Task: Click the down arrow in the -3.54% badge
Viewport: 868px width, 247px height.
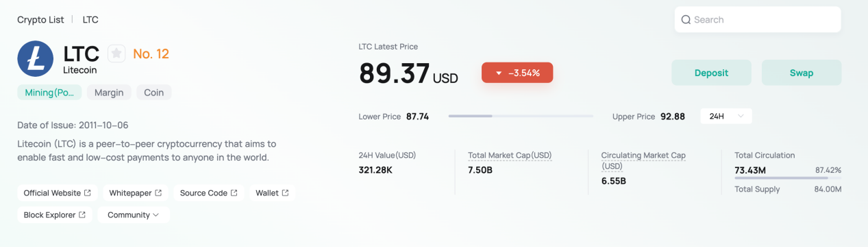Action: pos(499,73)
